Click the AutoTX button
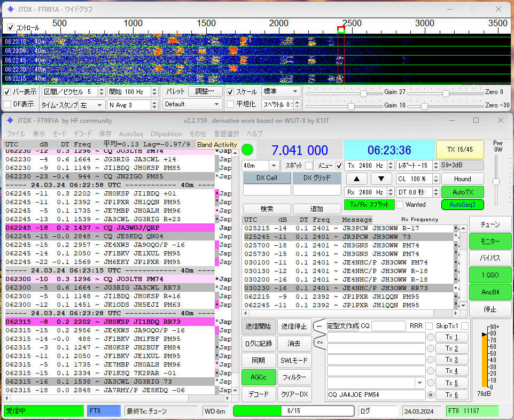This screenshot has width=514, height=420. [463, 192]
